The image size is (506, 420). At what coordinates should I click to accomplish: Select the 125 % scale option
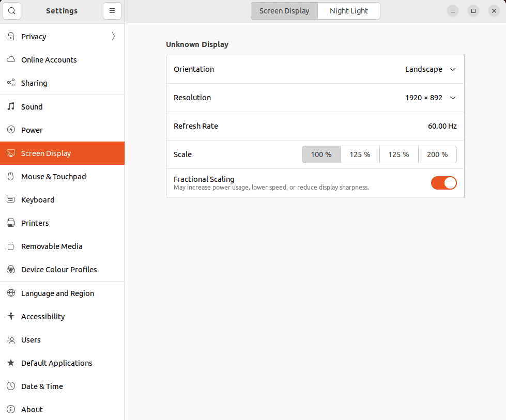pos(360,154)
